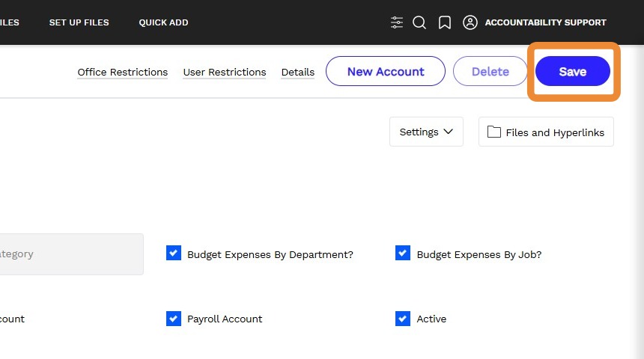The height and width of the screenshot is (359, 644).
Task: Click the Settings chevron arrow
Action: pyautogui.click(x=449, y=132)
